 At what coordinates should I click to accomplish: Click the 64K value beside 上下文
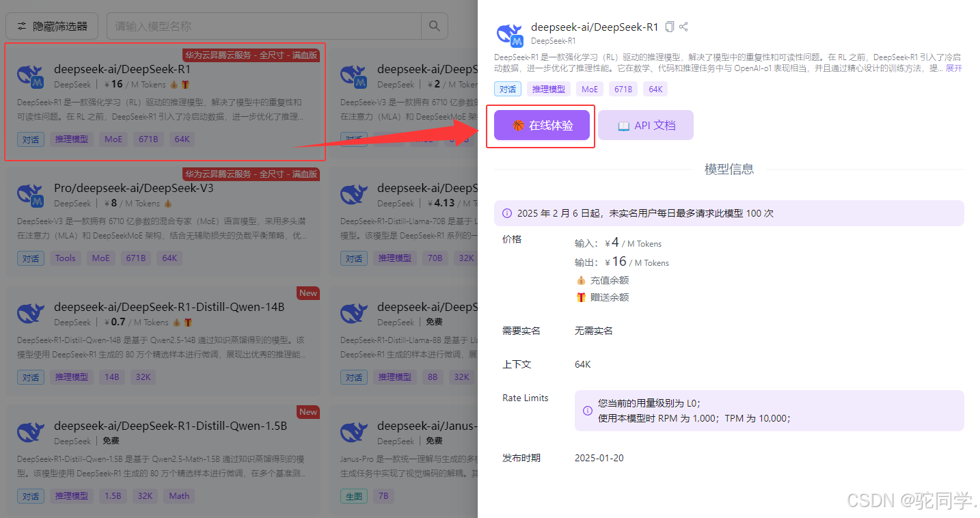(583, 364)
